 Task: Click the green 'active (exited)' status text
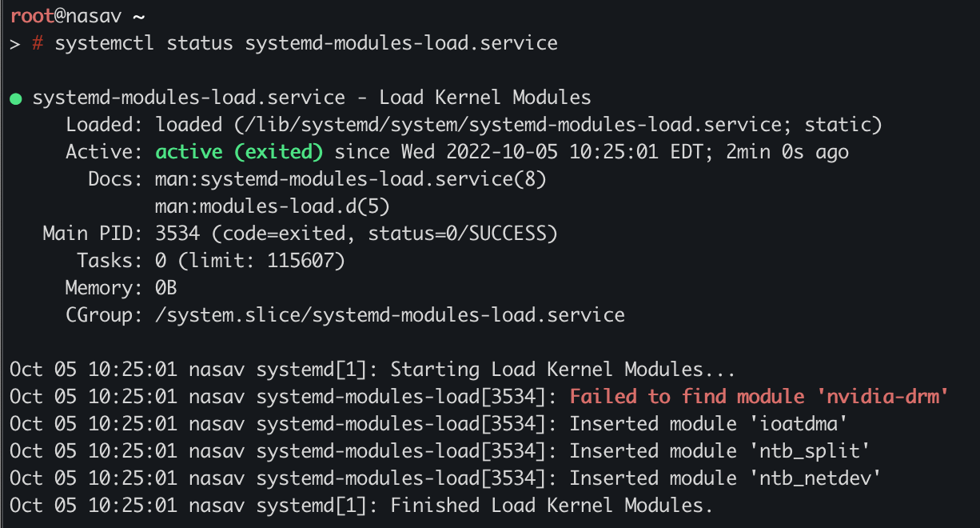(x=239, y=152)
